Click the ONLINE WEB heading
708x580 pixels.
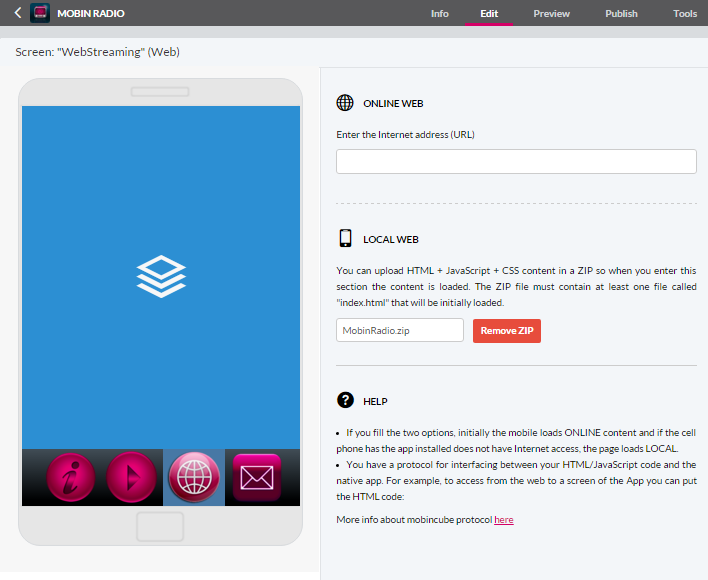(393, 103)
